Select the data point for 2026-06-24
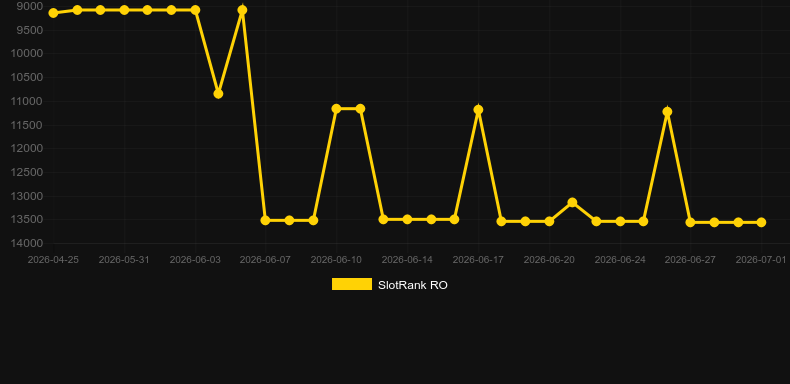 click(x=620, y=221)
